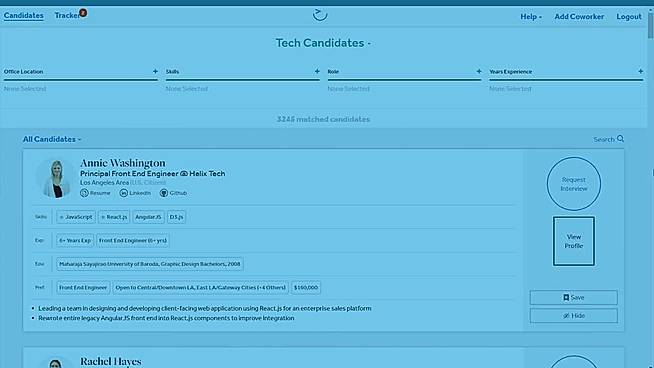654x368 pixels.
Task: Click Principal Front End Engineer @ Helix Tech
Action: 152,174
